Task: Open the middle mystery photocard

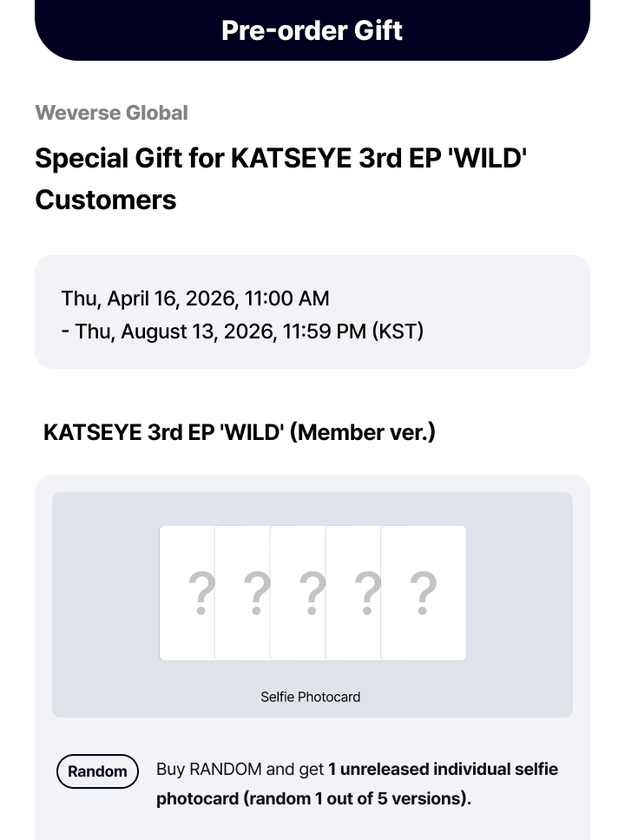Action: (x=298, y=593)
